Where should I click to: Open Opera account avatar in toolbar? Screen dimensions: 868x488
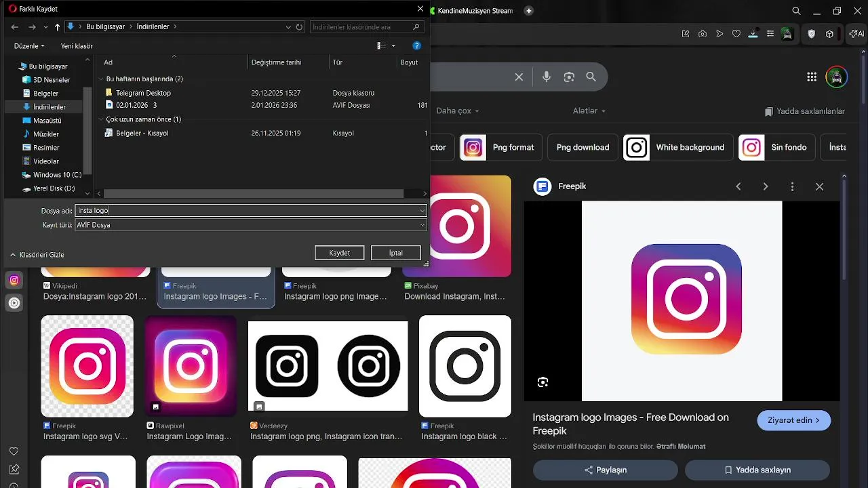click(x=787, y=34)
